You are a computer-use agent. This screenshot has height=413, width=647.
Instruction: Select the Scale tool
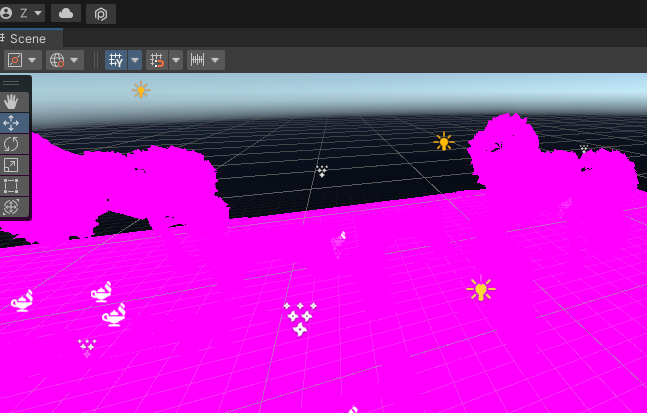12,165
